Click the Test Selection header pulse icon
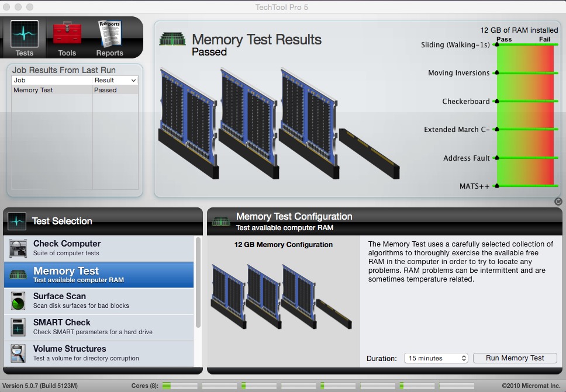 (x=17, y=221)
